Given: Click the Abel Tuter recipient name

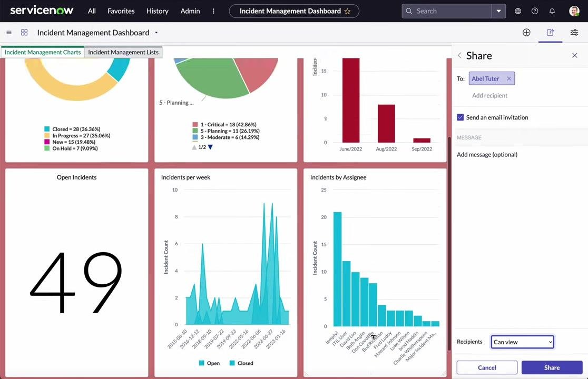Looking at the screenshot, I should pos(485,78).
